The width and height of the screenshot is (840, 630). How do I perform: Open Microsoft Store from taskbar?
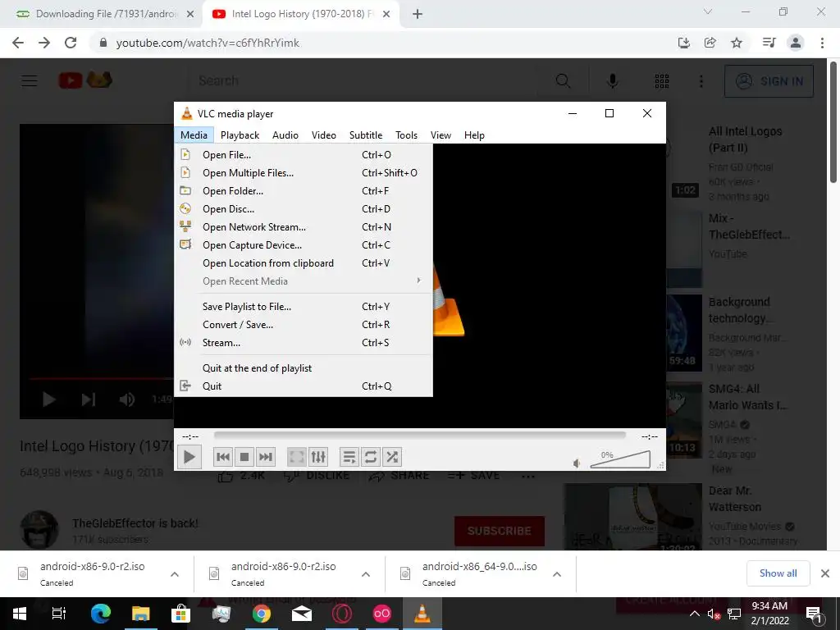pos(181,614)
